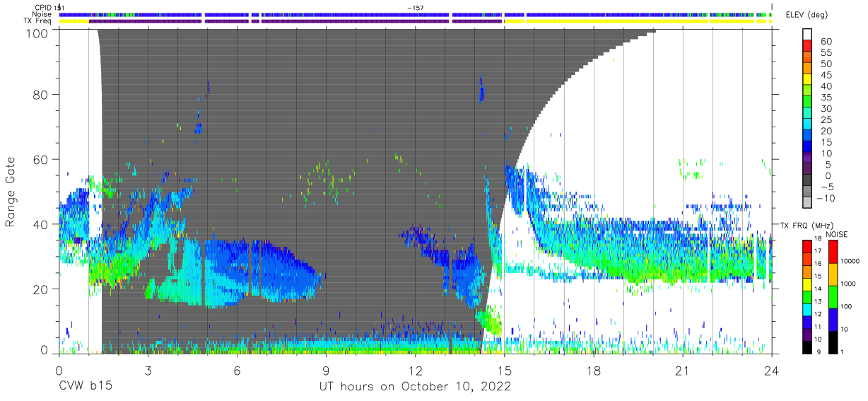Click the 'Range Gate' y-axis title
868x401 pixels.
[x=11, y=191]
